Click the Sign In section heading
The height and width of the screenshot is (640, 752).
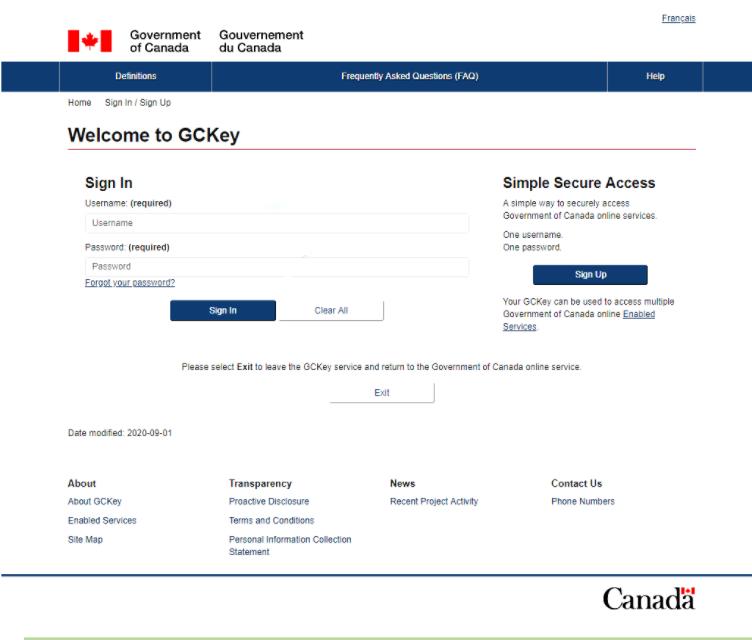coord(109,183)
